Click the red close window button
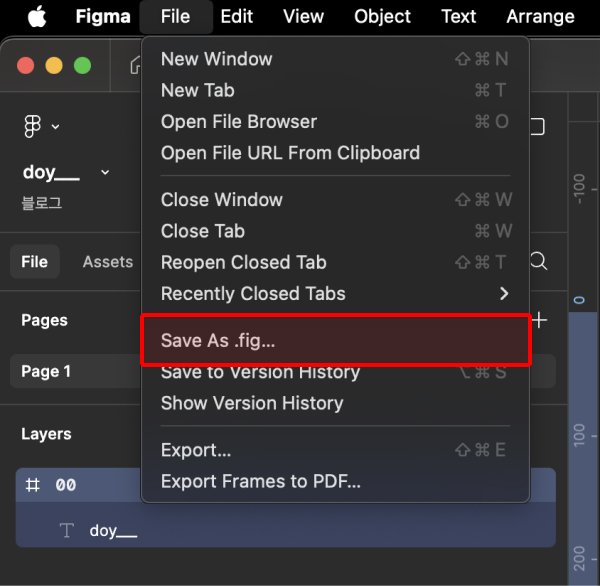This screenshot has height=586, width=600. tap(26, 65)
